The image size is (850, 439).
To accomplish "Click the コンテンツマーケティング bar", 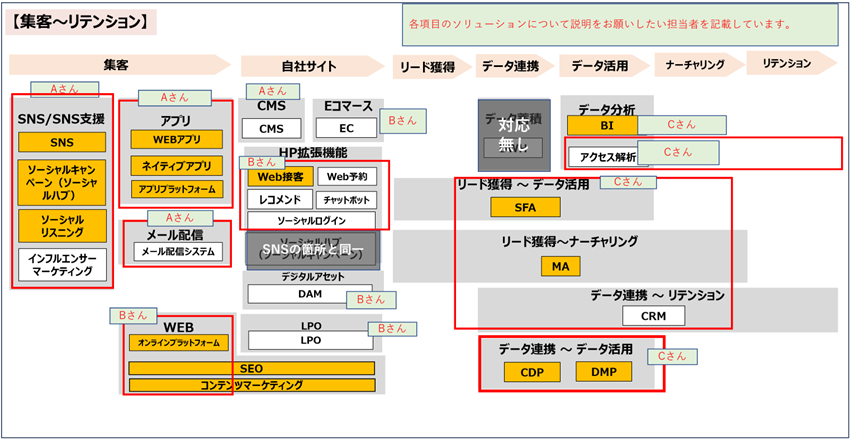I will pos(252,385).
